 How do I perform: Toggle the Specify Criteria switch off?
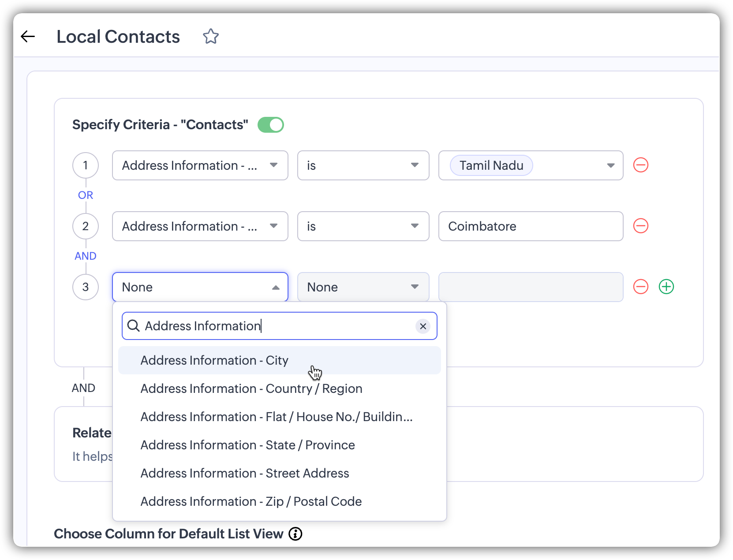coord(271,125)
